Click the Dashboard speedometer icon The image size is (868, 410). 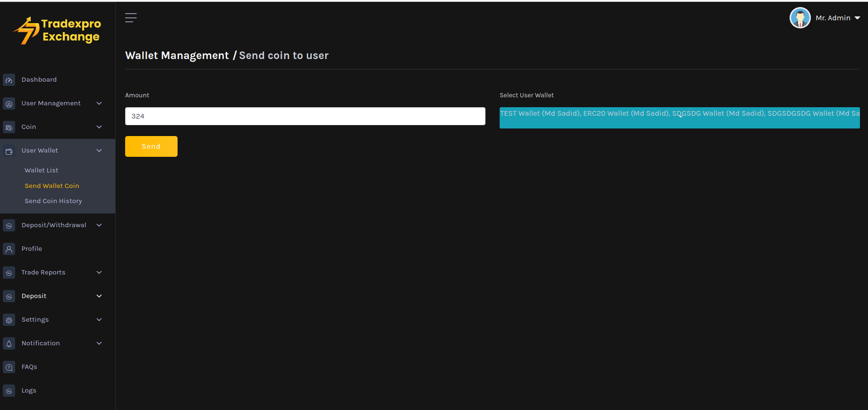[9, 80]
